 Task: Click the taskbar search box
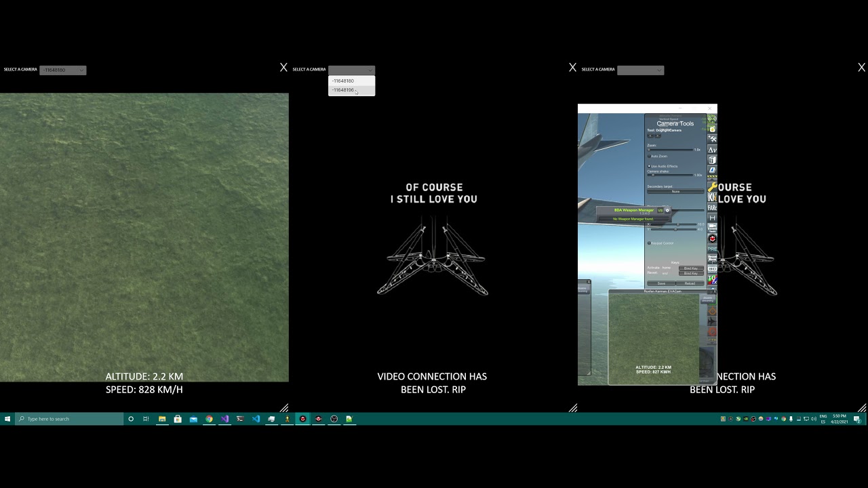click(x=69, y=419)
